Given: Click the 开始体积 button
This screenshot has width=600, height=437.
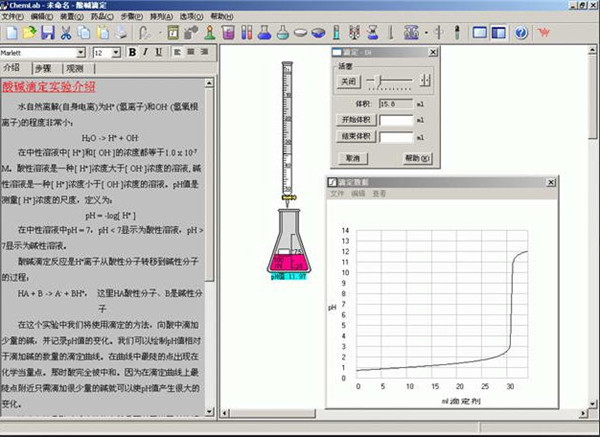Looking at the screenshot, I should 356,120.
